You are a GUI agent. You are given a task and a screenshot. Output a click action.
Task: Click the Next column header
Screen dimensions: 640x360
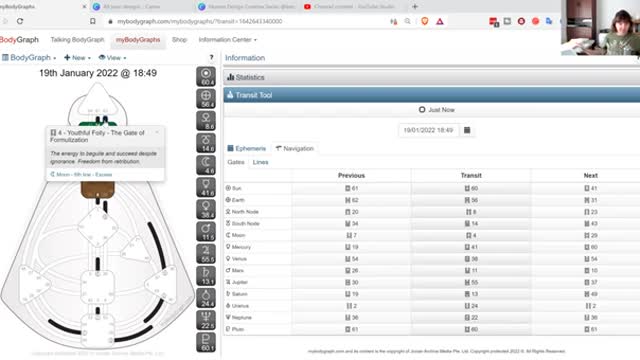point(590,176)
